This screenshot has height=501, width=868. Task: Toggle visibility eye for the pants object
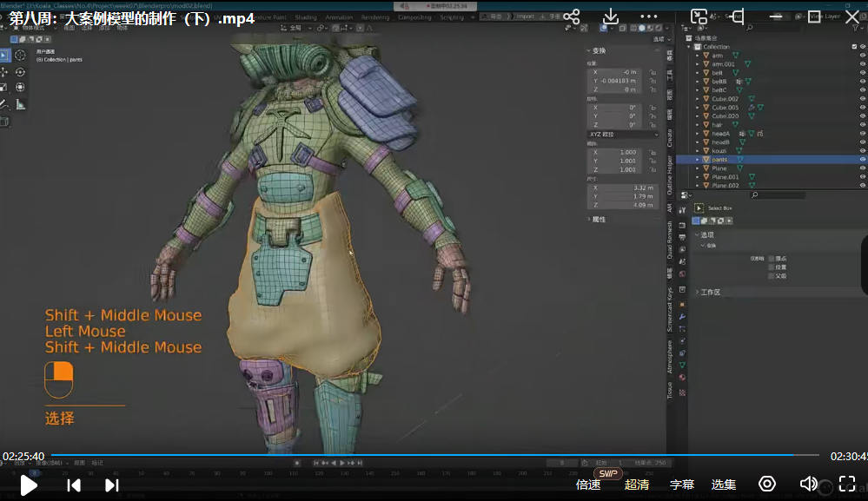coord(862,160)
